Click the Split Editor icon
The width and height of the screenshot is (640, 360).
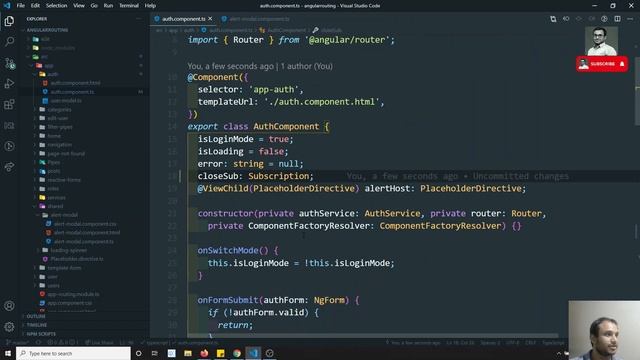[x=617, y=19]
